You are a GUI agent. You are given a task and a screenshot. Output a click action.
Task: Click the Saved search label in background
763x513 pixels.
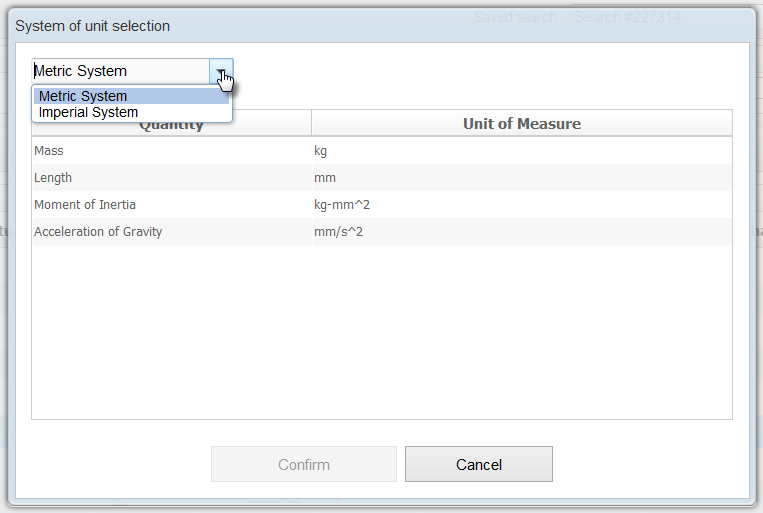click(515, 17)
